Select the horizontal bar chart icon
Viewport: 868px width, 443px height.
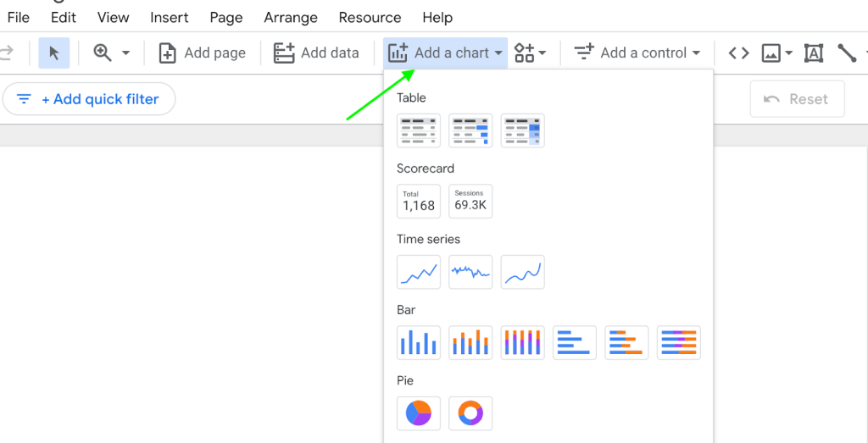575,343
